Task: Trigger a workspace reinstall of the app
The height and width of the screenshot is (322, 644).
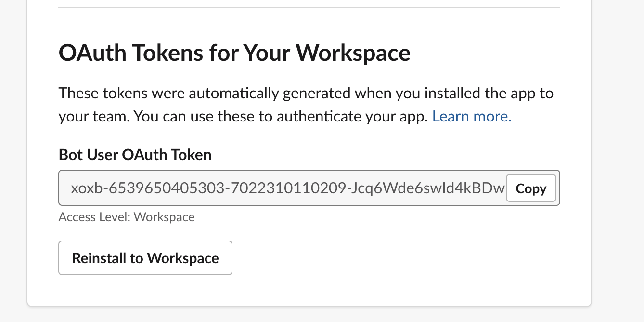Action: pos(145,258)
